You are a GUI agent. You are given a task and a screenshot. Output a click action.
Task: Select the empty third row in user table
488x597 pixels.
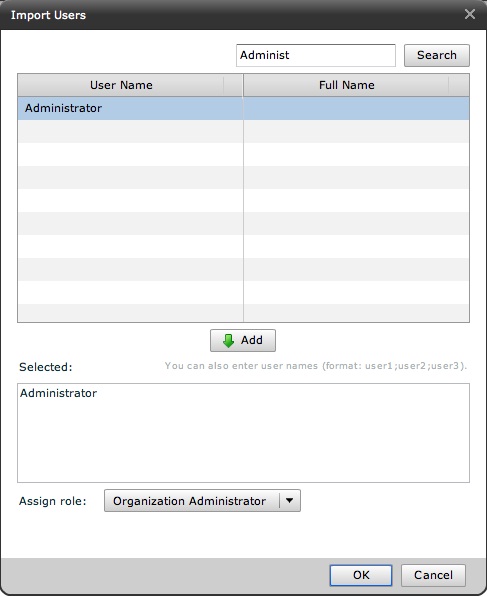coord(243,154)
